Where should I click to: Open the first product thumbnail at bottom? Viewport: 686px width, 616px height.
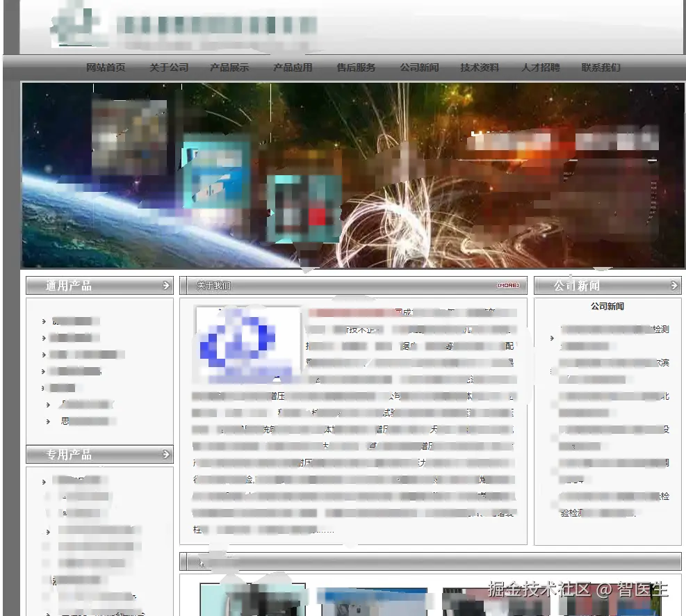coord(252,599)
